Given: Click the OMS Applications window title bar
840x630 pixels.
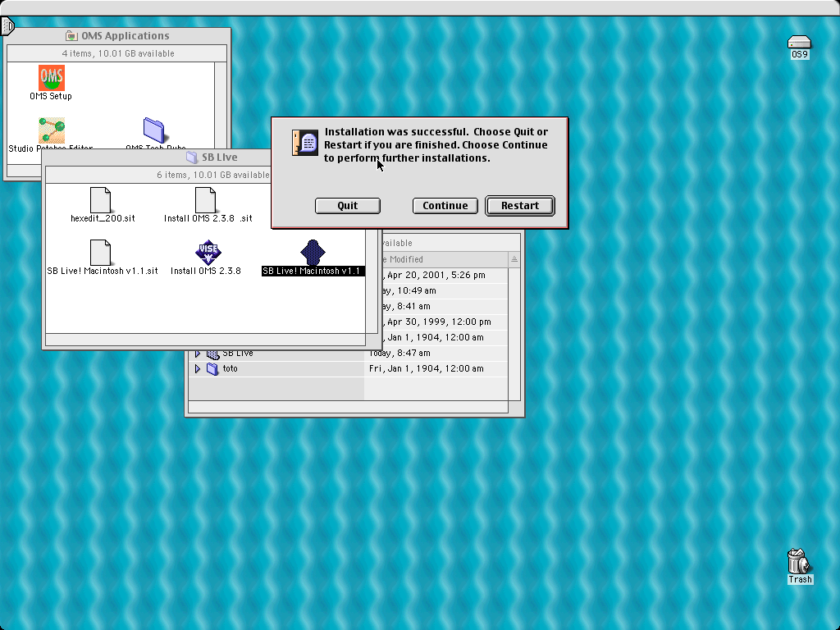Looking at the screenshot, I should [x=116, y=36].
